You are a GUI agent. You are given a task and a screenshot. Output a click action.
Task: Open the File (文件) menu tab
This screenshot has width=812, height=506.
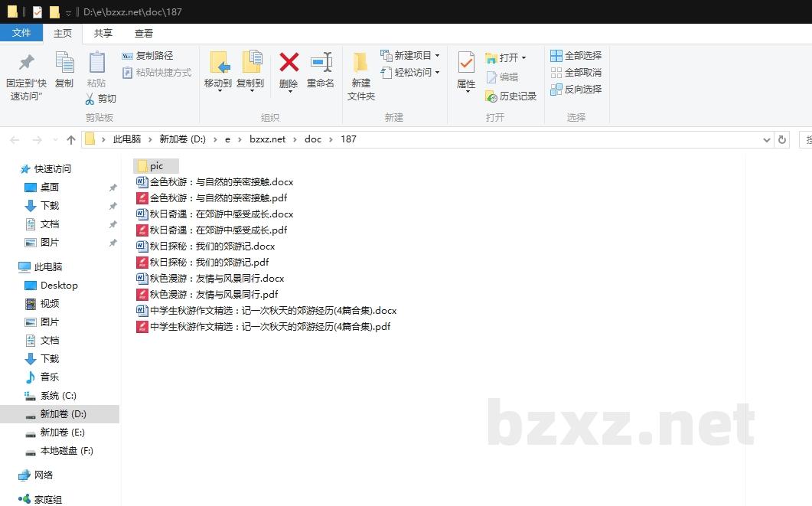point(21,33)
